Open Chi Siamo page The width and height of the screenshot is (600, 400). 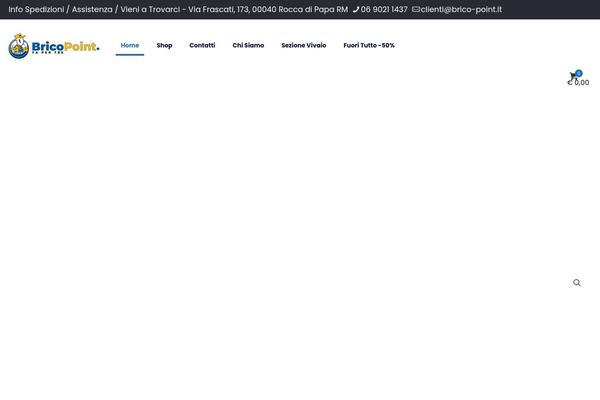point(248,45)
